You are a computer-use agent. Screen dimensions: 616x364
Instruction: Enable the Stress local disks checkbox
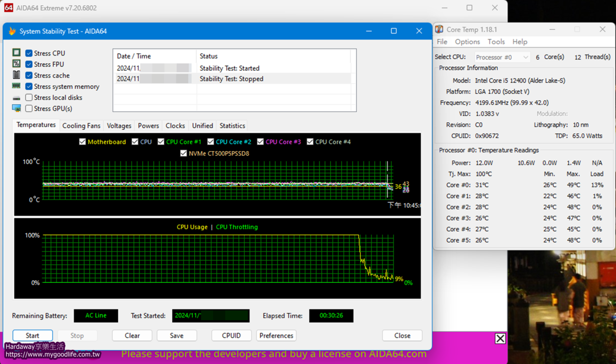(29, 98)
